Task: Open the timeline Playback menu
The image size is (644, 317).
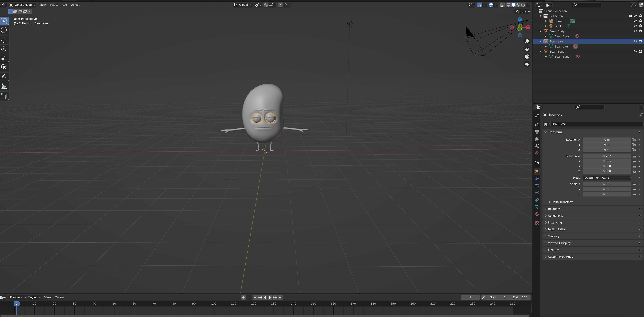Action: click(x=17, y=297)
